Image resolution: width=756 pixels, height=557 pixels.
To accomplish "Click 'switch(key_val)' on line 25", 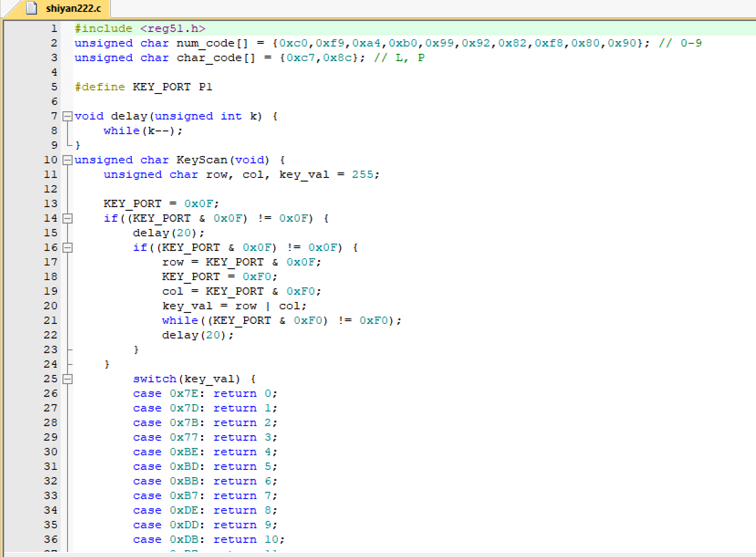I will [x=187, y=379].
